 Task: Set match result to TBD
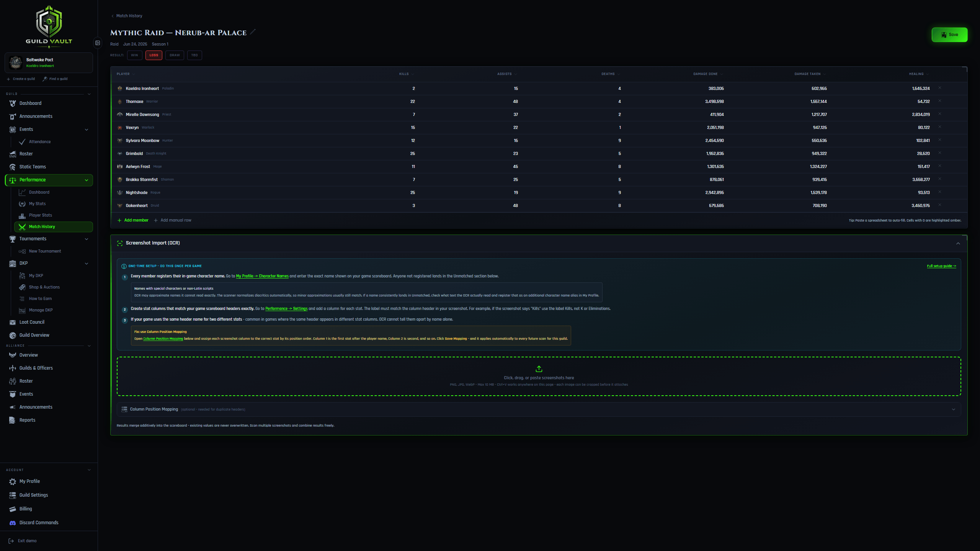[x=194, y=55]
